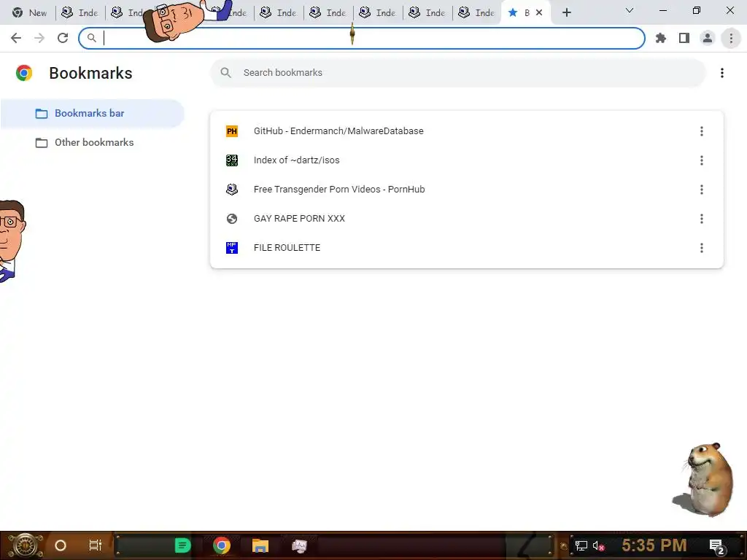Open the Chrome extensions puzzle icon
The height and width of the screenshot is (560, 747).
(x=661, y=38)
